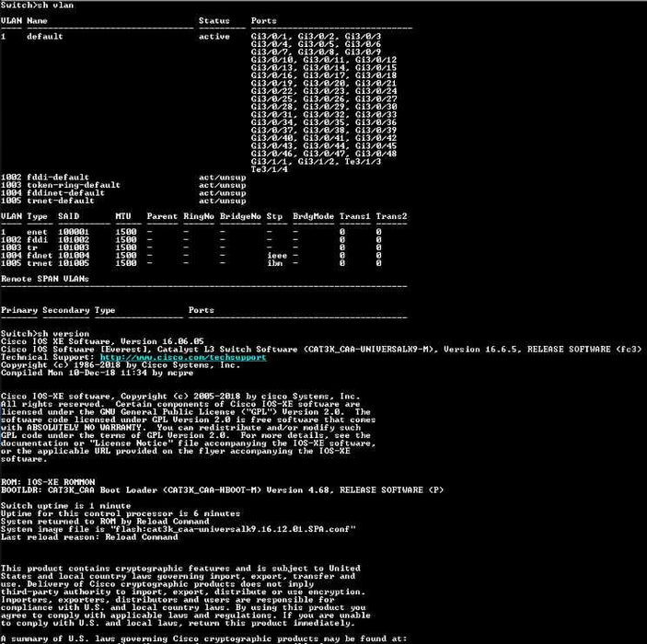Click port Gi3/0/24 in the list
647x644 pixels.
tap(375, 91)
